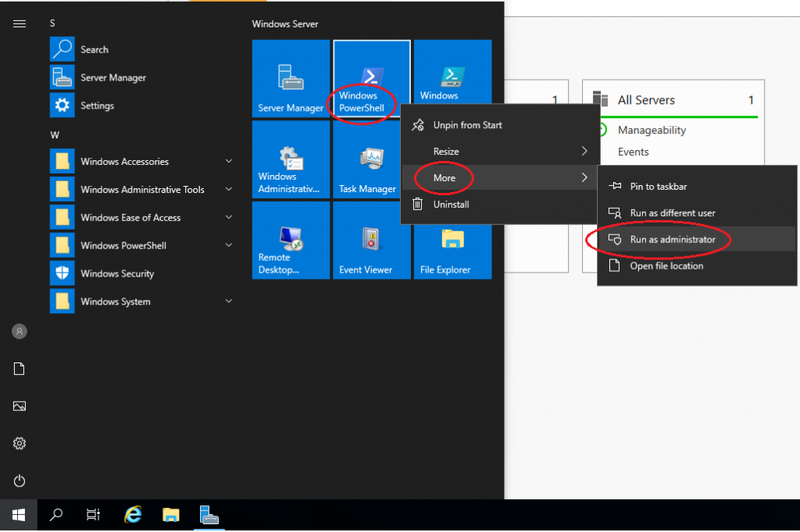This screenshot has width=800, height=532.
Task: Open the Event Viewer tile
Action: point(371,241)
